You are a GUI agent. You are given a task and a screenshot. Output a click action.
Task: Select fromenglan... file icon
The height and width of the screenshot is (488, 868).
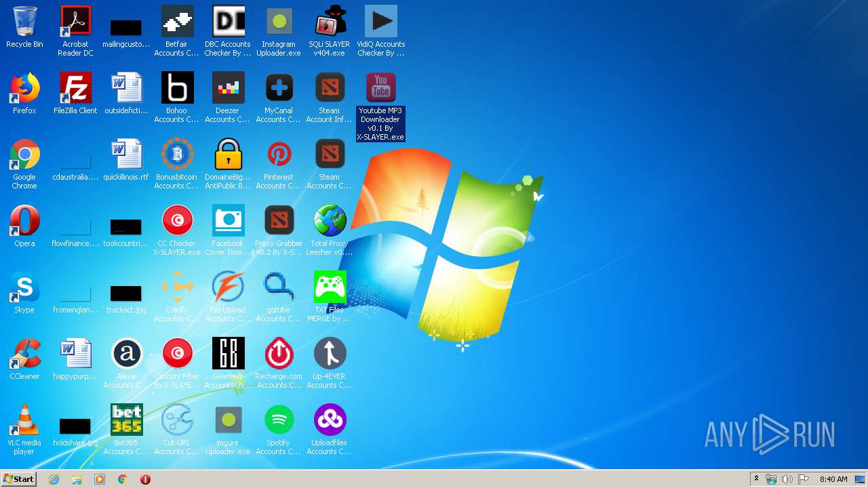[x=75, y=297]
